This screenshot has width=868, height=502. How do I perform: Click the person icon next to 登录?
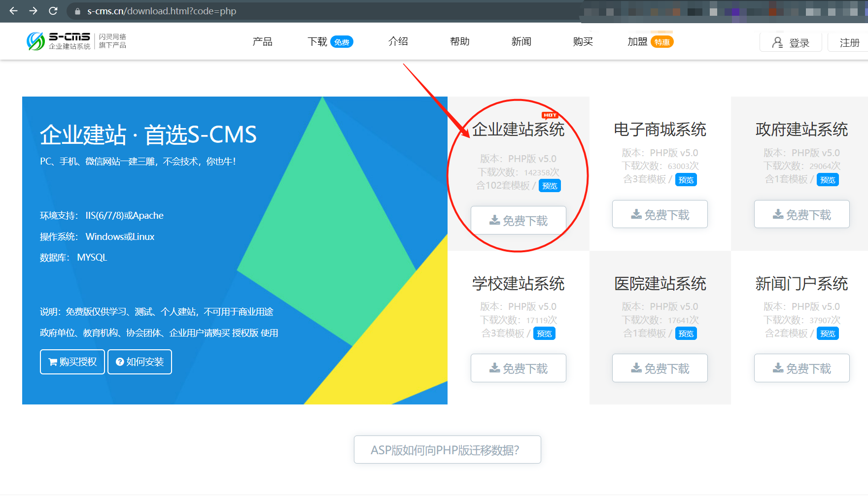[x=777, y=42]
